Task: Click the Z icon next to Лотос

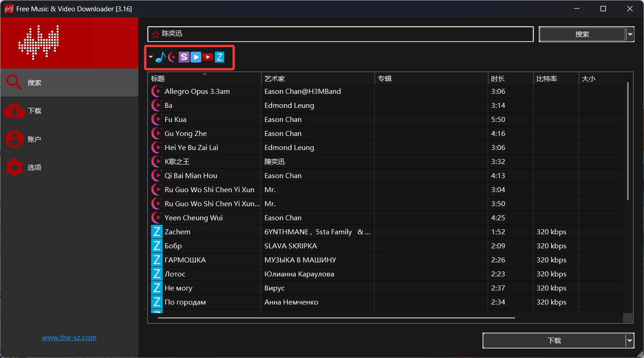Action: click(x=156, y=274)
